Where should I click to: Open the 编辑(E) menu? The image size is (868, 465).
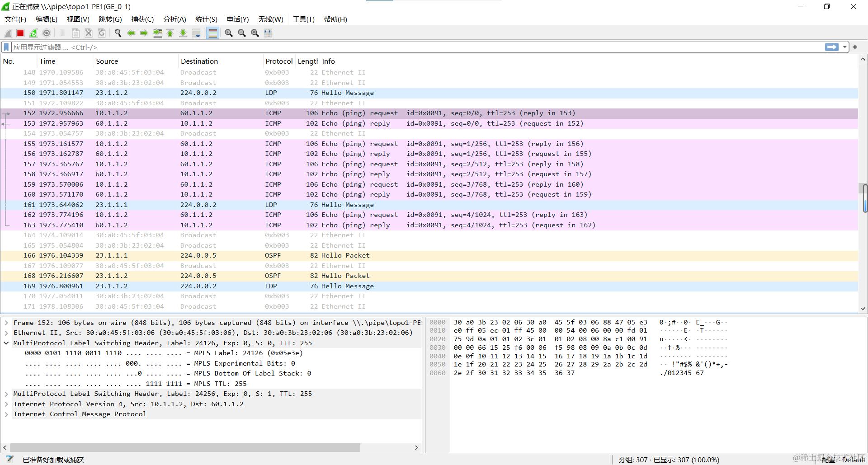click(47, 19)
